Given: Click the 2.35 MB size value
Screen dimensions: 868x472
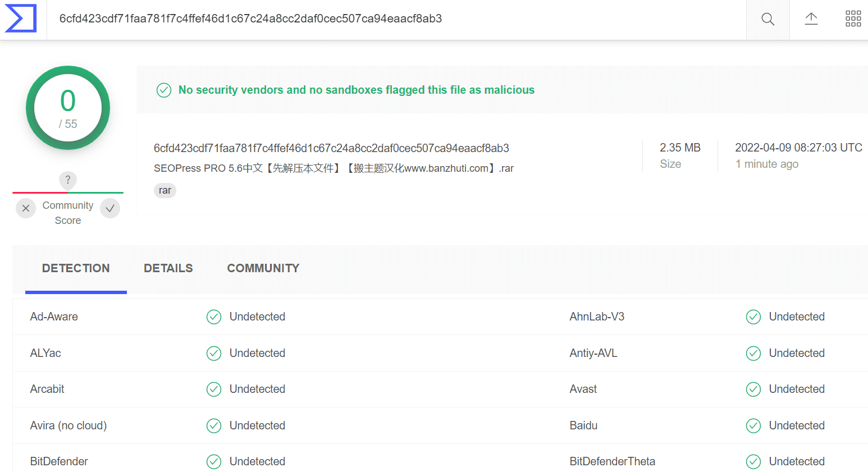Looking at the screenshot, I should tap(680, 148).
